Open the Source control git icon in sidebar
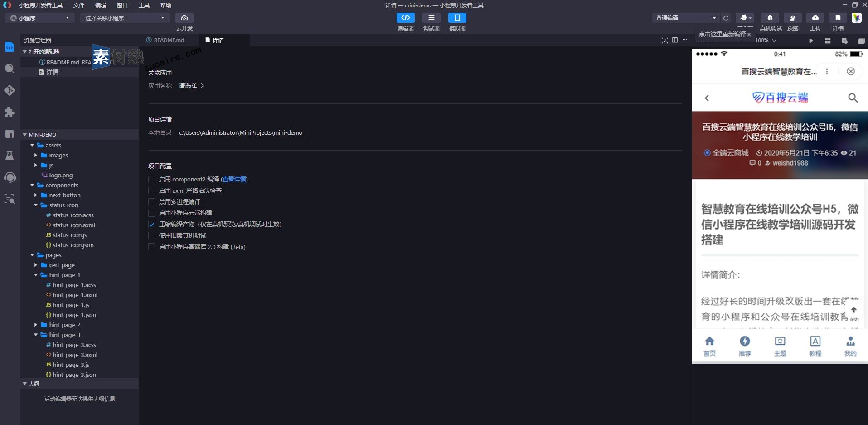The height and width of the screenshot is (425, 868). point(10,90)
